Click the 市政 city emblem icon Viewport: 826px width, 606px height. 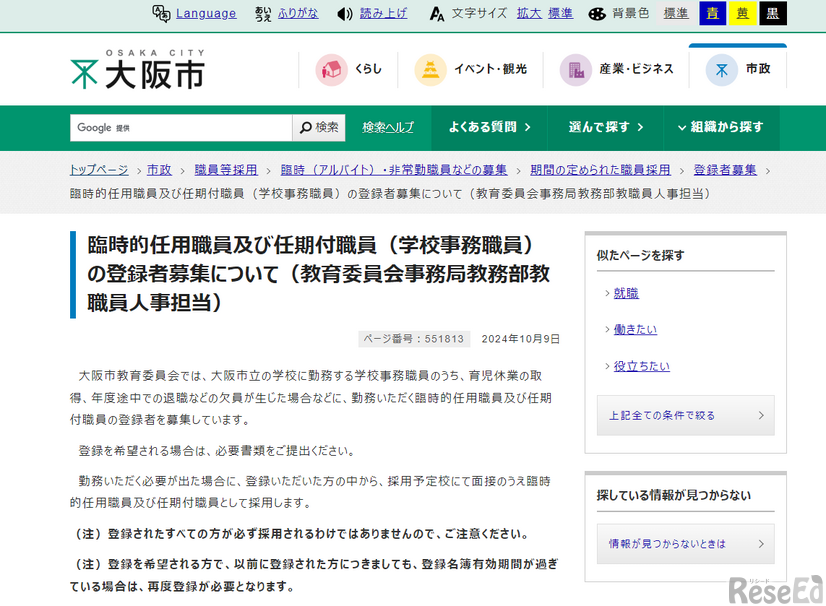722,70
